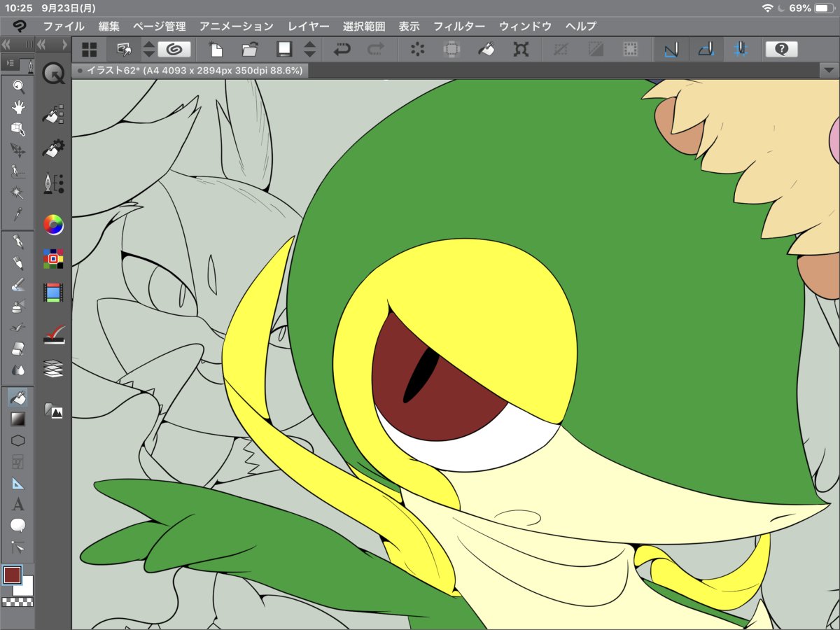Select the Ruler triangle tool
Screen dimensions: 840x630
18,483
